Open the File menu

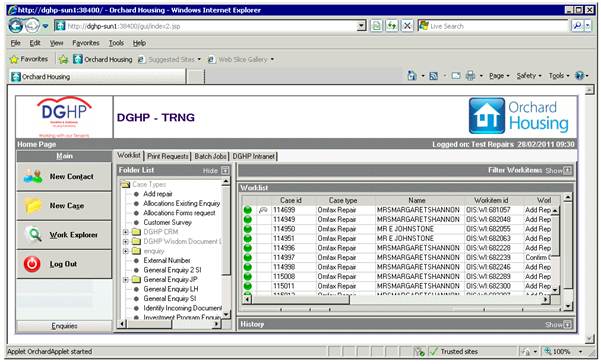(x=15, y=43)
